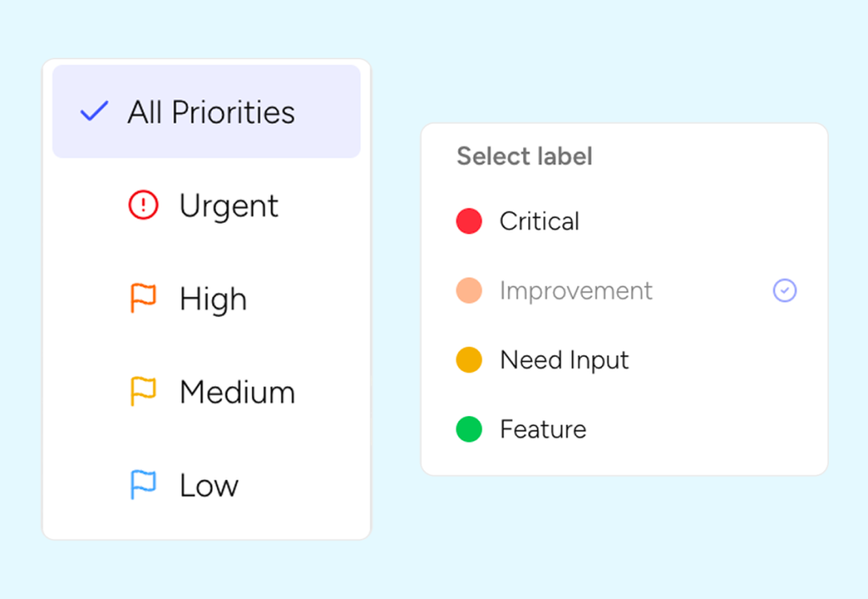The width and height of the screenshot is (868, 599).
Task: Toggle the selection circle beside Improvement
Action: pos(784,291)
